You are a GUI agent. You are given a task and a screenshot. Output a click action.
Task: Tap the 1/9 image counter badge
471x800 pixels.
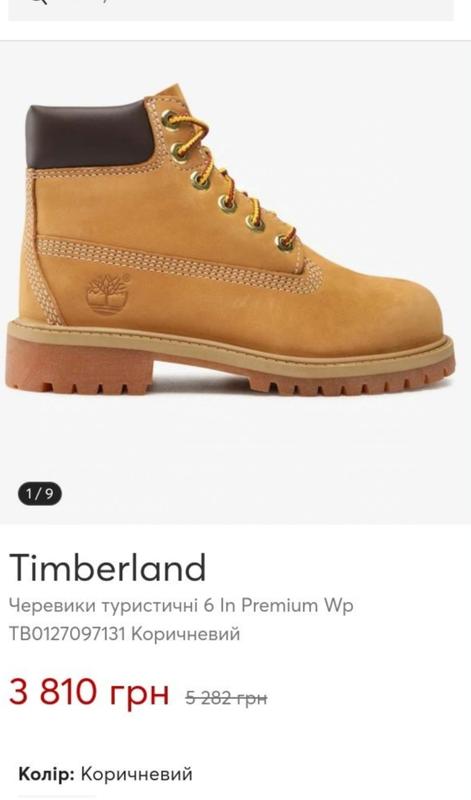click(x=40, y=493)
